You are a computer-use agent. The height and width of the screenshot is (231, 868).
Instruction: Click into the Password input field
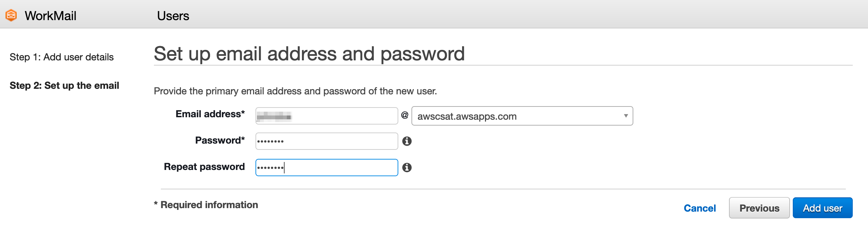tap(327, 141)
